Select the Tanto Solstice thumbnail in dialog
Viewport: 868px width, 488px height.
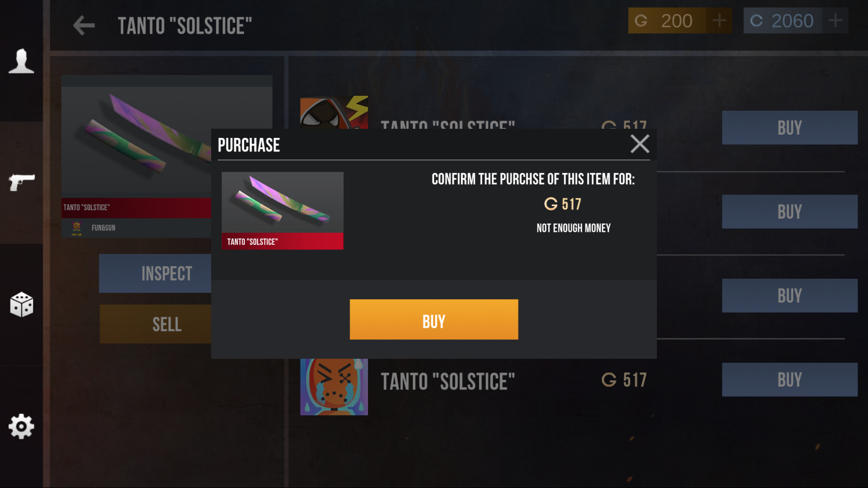283,211
